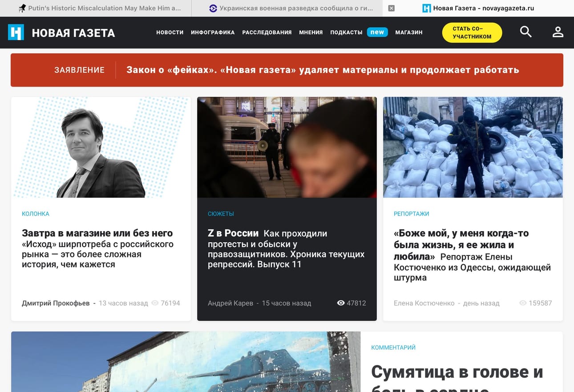Click the views eye icon on Z в России card

coord(341,303)
